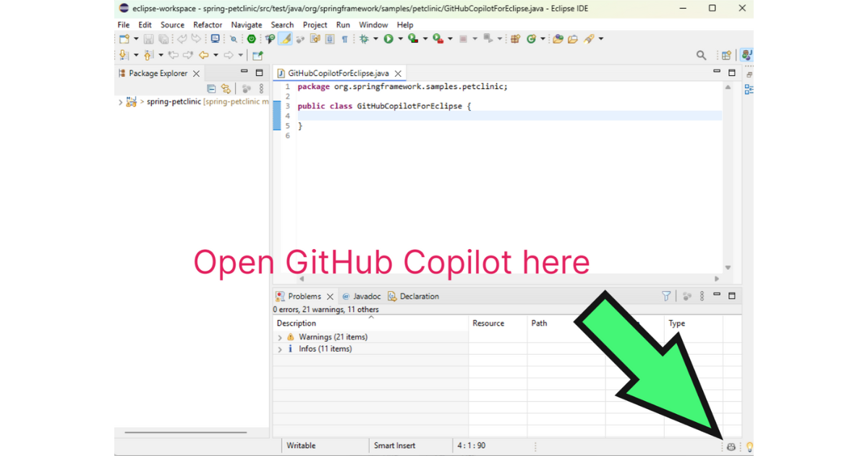Open the Source menu
This screenshot has width=868, height=456.
172,24
